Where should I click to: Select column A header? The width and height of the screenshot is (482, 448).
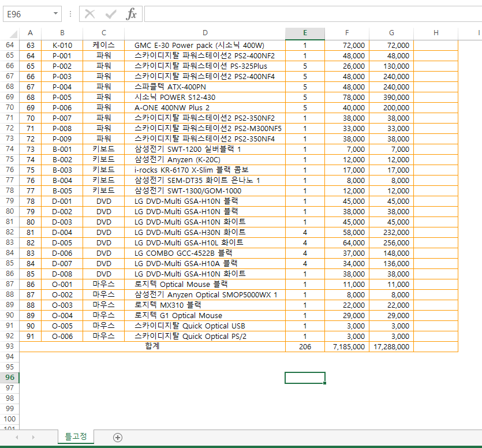click(x=30, y=33)
